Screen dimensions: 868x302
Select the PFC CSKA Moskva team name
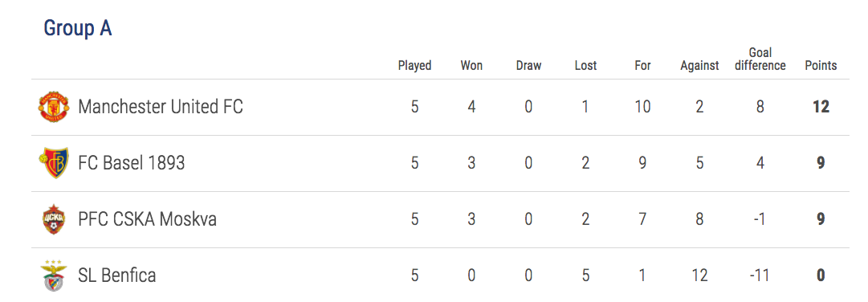(x=147, y=219)
